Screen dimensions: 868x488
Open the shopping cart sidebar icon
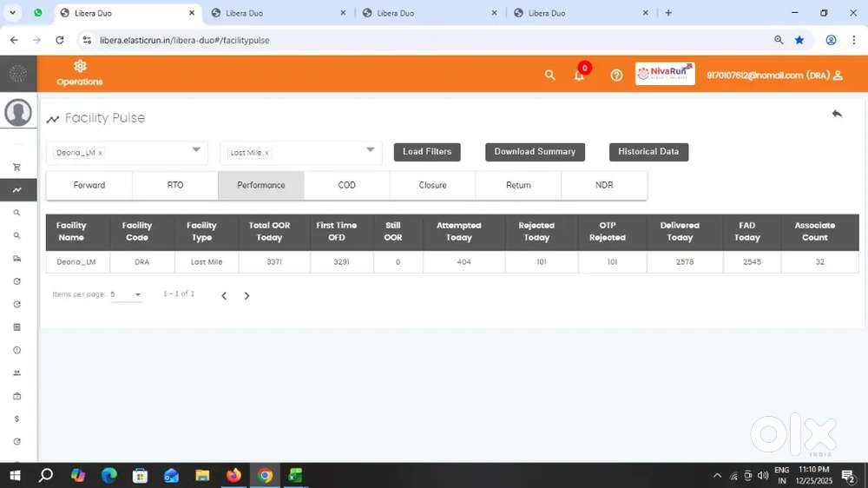(x=16, y=168)
